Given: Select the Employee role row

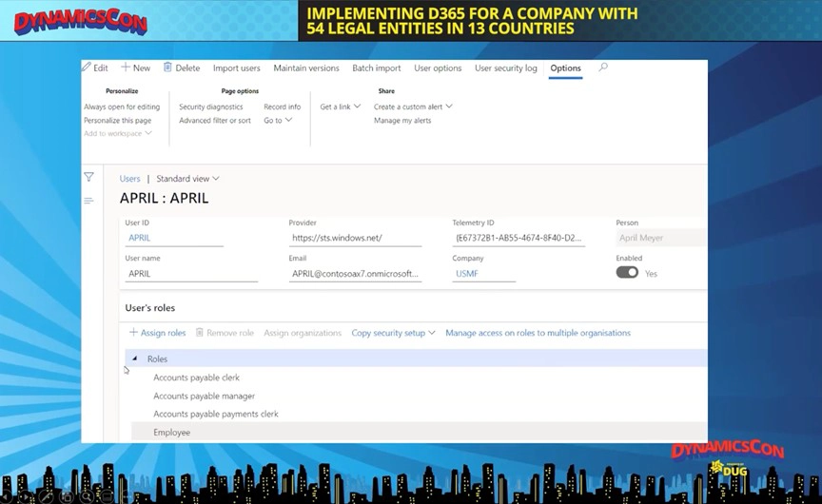Looking at the screenshot, I should click(419, 433).
